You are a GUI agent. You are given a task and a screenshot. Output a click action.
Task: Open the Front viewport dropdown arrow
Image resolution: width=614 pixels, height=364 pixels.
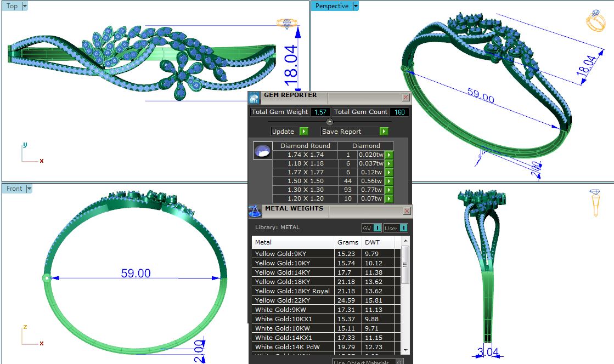click(29, 189)
